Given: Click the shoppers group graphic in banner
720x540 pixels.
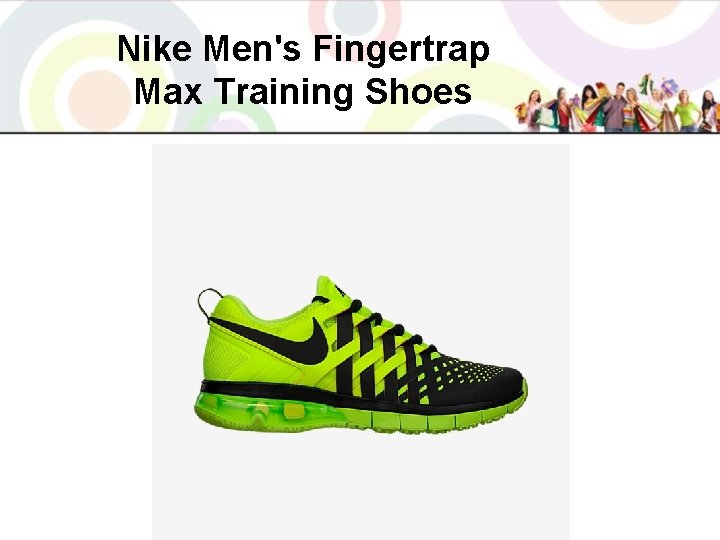Looking at the screenshot, I should [617, 103].
